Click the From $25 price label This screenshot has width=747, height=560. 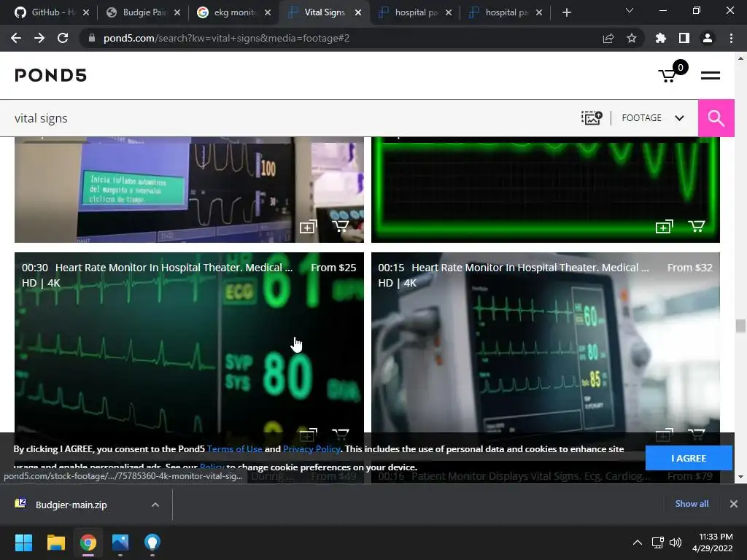tap(333, 268)
